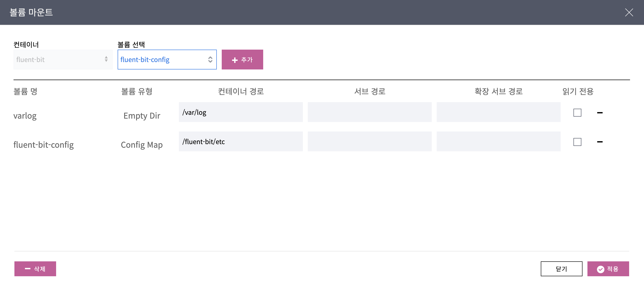Viewport: 644px width, 290px height.
Task: Click the minus icon on varlog row
Action: point(600,113)
